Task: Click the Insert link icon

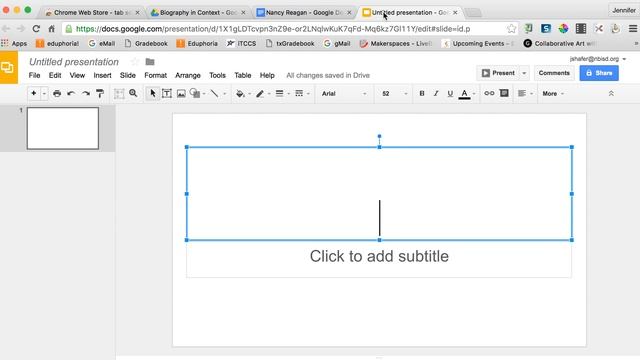Action: [489, 93]
